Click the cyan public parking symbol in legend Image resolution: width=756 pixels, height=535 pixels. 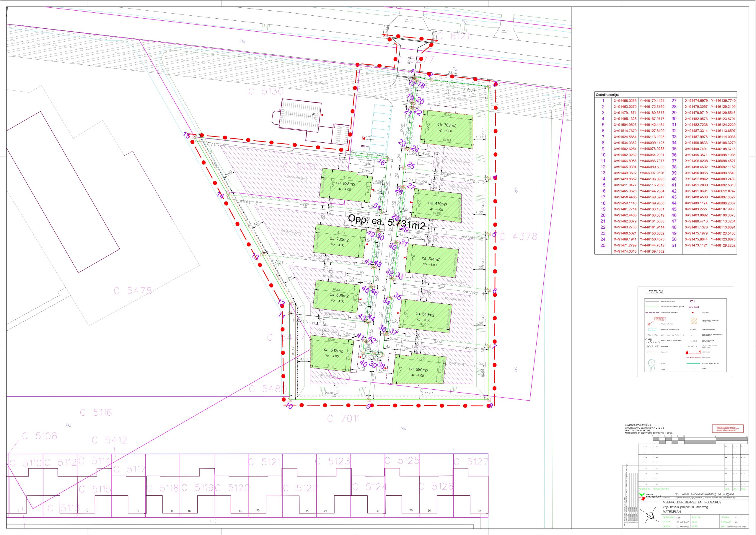pyautogui.click(x=652, y=329)
